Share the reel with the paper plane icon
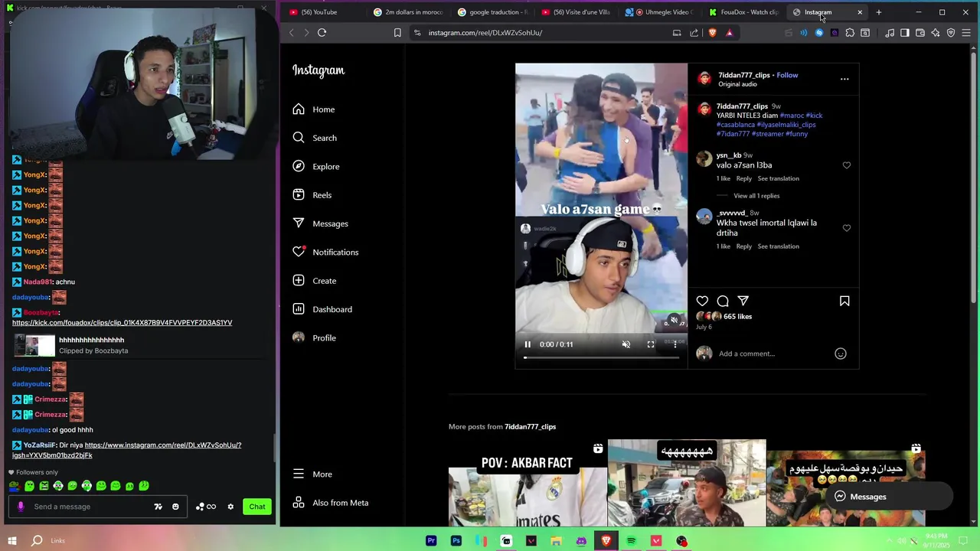980x551 pixels. coord(743,302)
